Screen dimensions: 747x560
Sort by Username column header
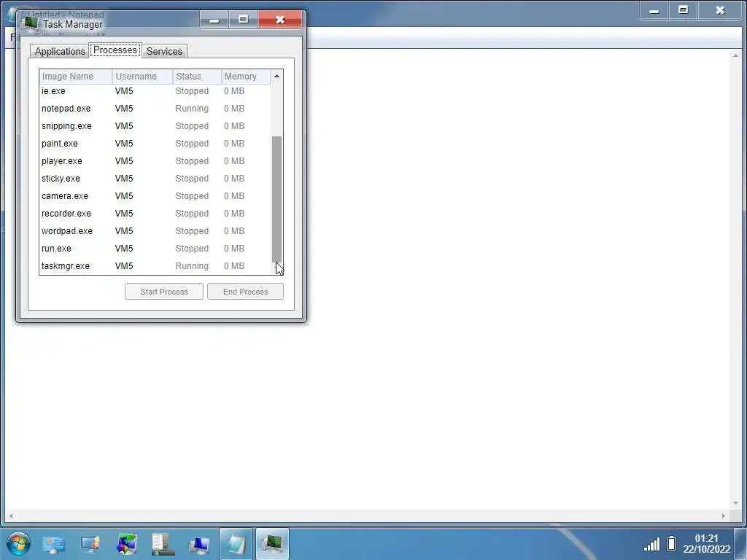coord(142,76)
